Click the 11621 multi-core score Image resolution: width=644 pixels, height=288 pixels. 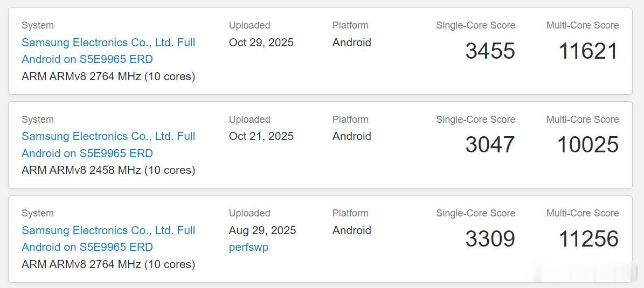tap(588, 51)
